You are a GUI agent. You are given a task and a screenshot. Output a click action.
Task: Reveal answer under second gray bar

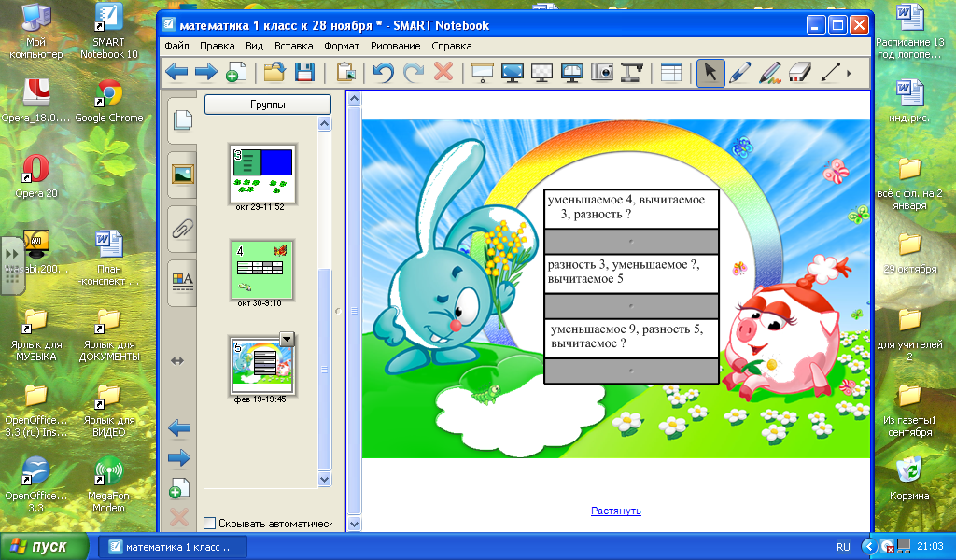point(631,306)
